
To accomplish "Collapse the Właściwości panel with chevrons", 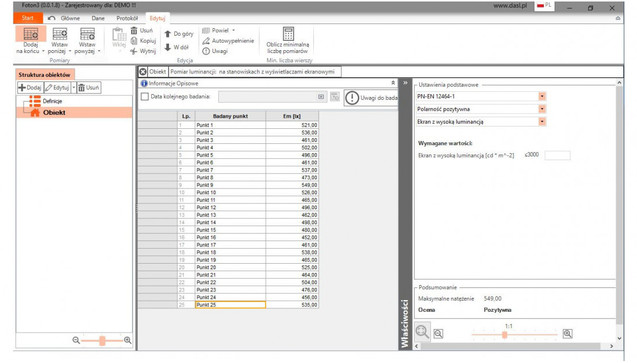I will tap(405, 83).
